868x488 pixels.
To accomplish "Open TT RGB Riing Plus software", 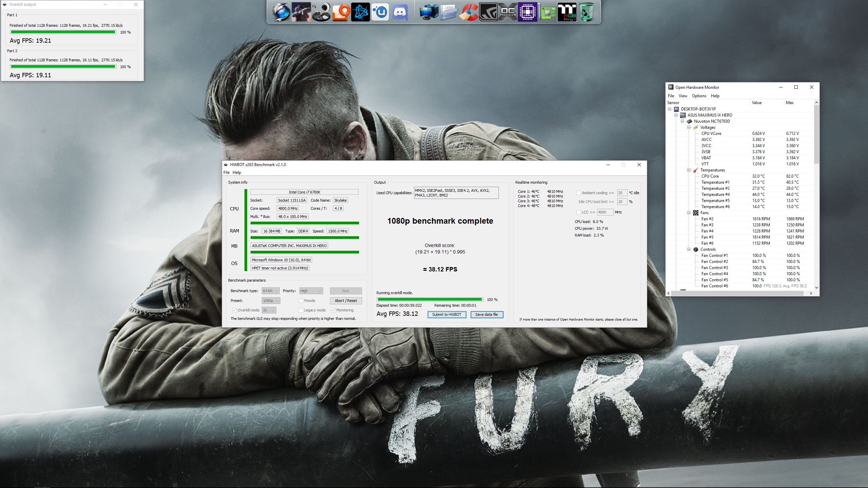I will [x=567, y=12].
